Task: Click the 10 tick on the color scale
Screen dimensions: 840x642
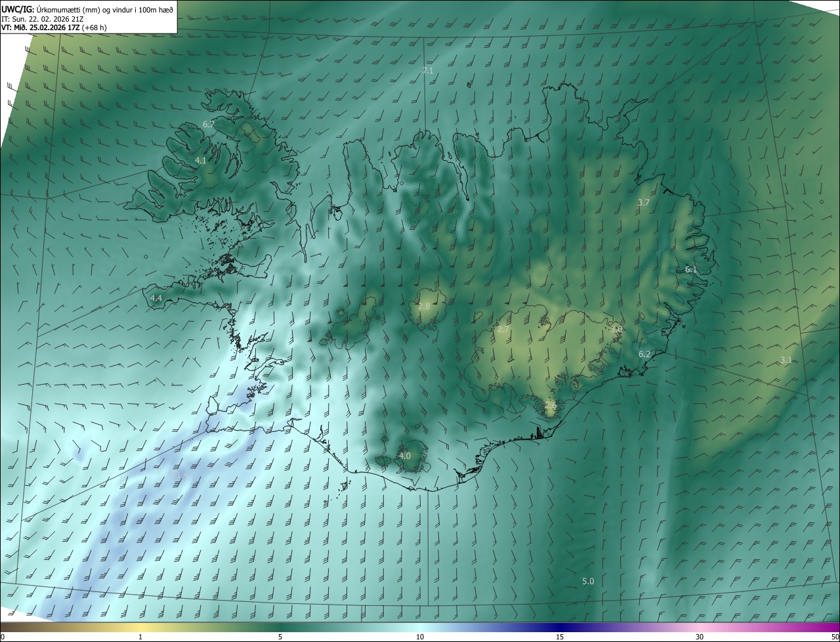Action: click(420, 637)
